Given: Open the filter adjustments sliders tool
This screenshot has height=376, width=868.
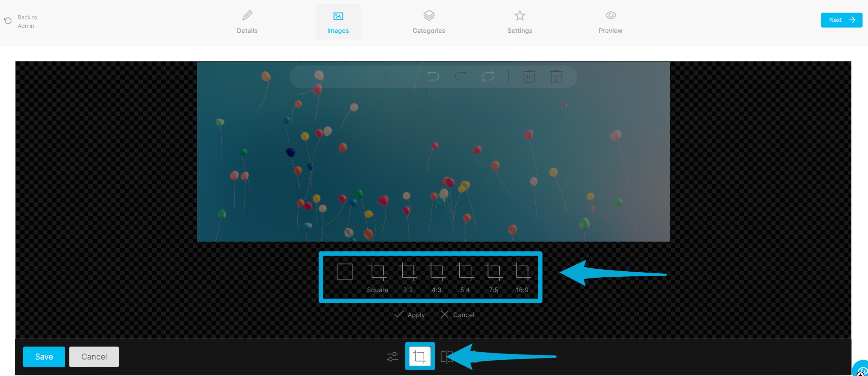Looking at the screenshot, I should coord(392,357).
